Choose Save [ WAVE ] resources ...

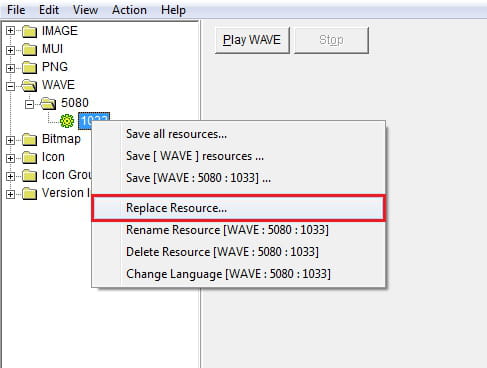click(x=239, y=156)
